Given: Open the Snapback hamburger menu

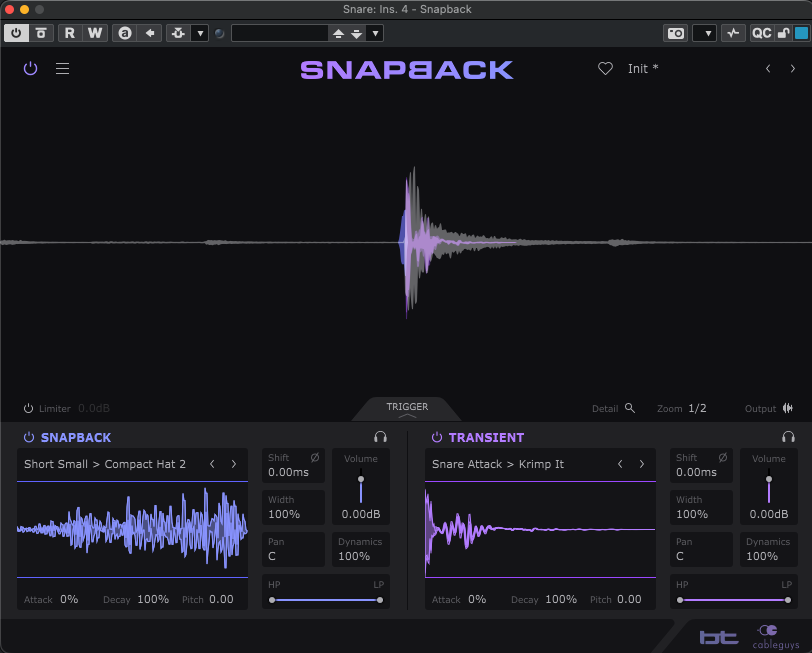Looking at the screenshot, I should [62, 69].
